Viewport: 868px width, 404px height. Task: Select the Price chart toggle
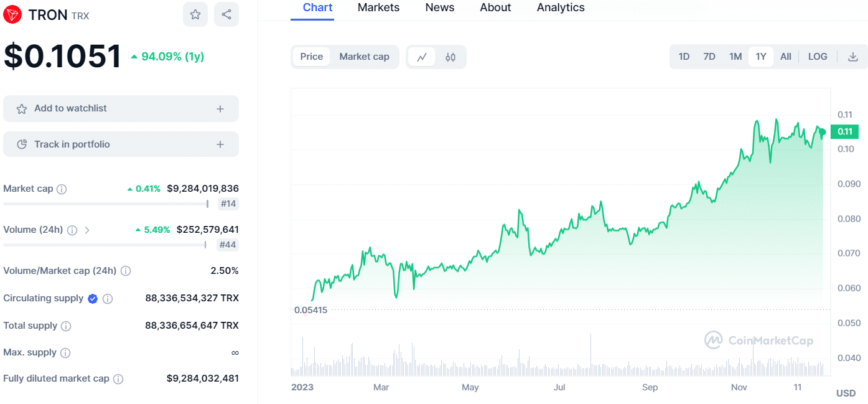pos(312,57)
